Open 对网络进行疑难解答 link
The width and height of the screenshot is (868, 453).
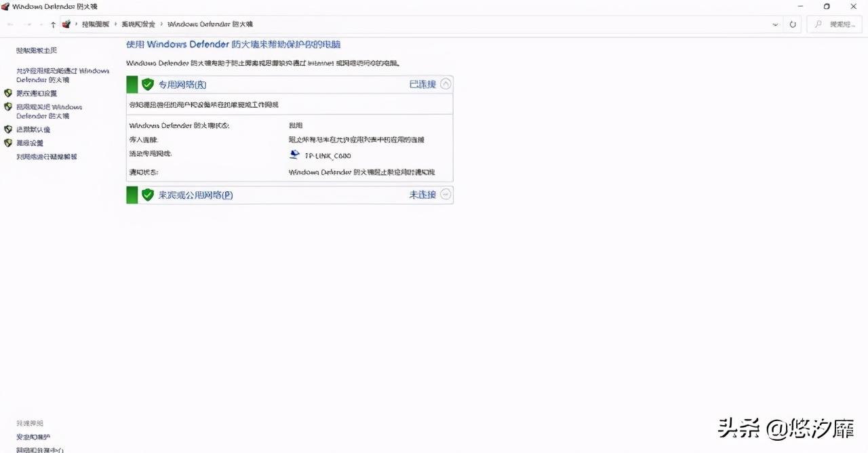47,157
